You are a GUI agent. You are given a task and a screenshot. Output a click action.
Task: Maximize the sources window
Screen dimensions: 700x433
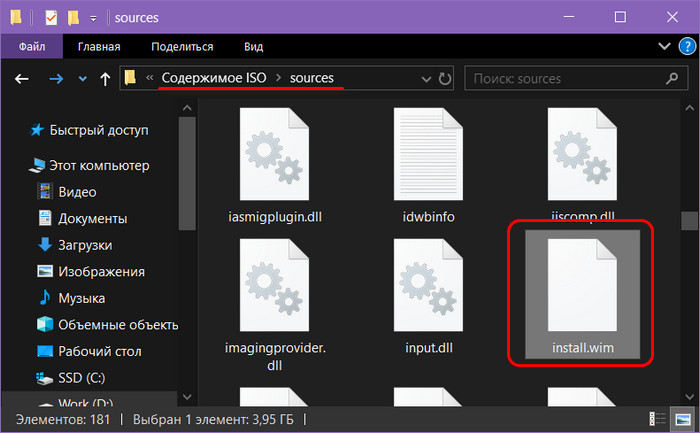click(x=620, y=17)
